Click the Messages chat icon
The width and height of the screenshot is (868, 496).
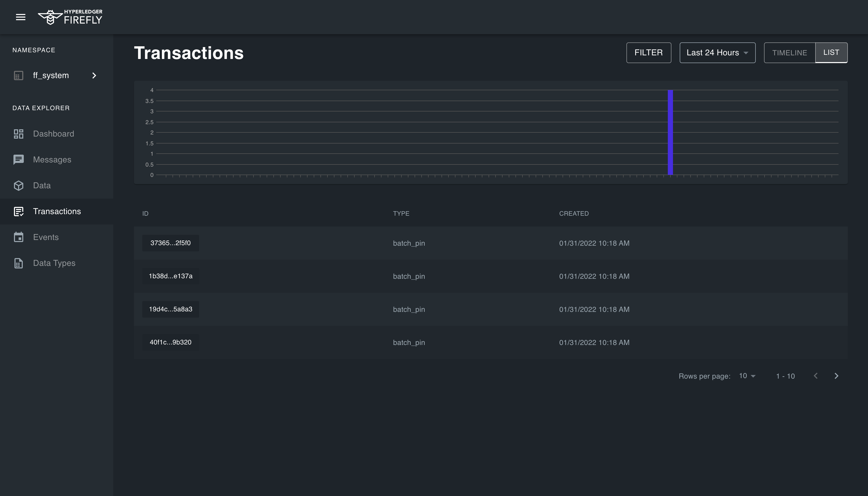point(18,159)
